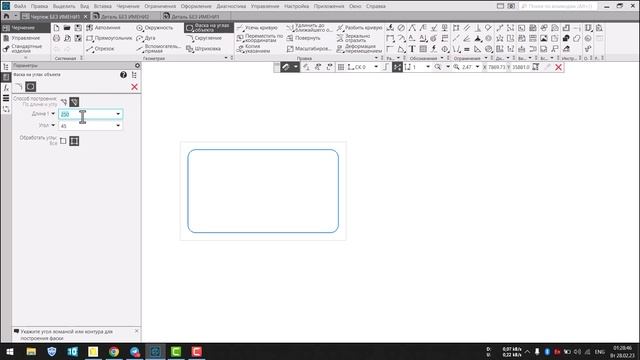
Task: Expand the Обозначения panel arrow
Action: 442,58
